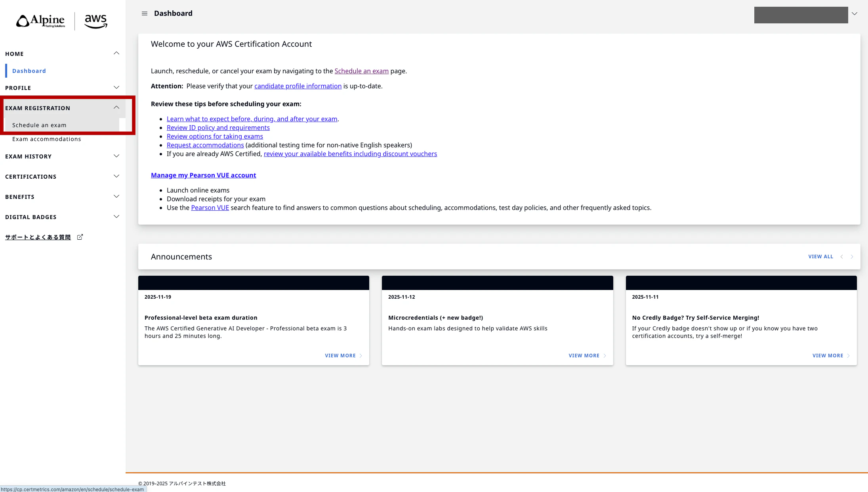Select Exam accommodations in the sidebar
The height and width of the screenshot is (492, 868).
[x=47, y=139]
